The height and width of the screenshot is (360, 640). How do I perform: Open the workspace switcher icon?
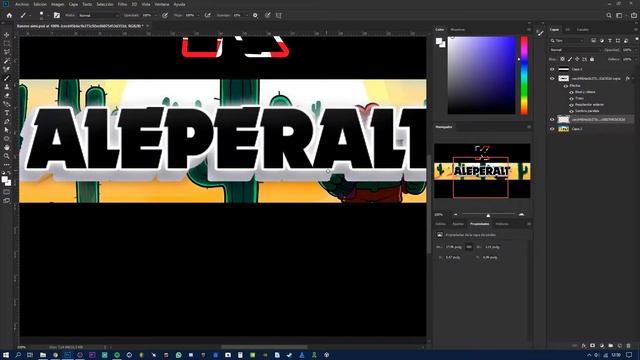pos(619,16)
